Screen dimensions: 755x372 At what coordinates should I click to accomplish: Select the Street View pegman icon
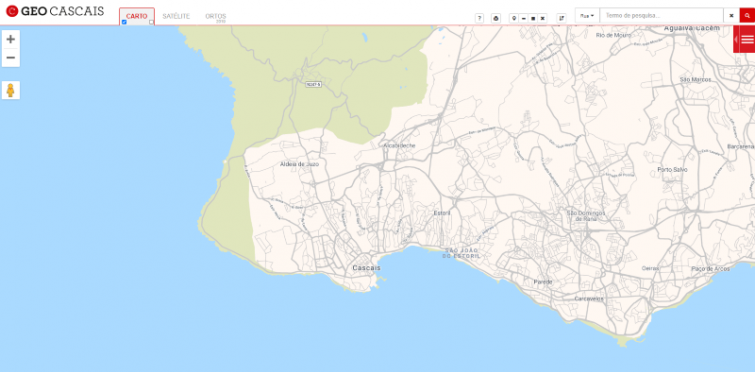click(11, 90)
